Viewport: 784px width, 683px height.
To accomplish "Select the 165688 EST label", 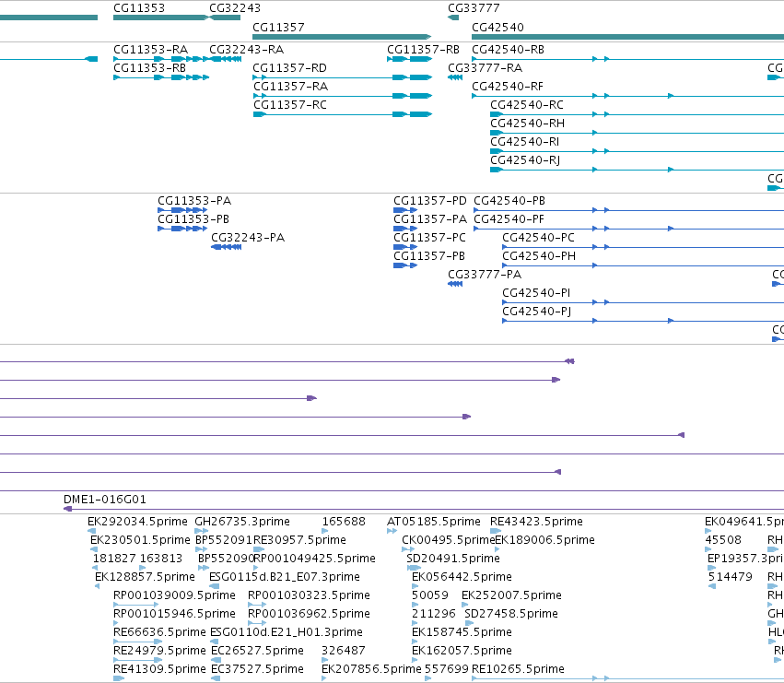I will pos(344,522).
